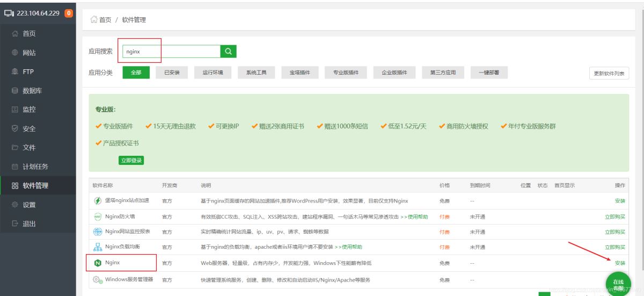This screenshot has width=644, height=296.
Task: Click the Nginx防火墙 WAF icon
Action: (x=98, y=216)
